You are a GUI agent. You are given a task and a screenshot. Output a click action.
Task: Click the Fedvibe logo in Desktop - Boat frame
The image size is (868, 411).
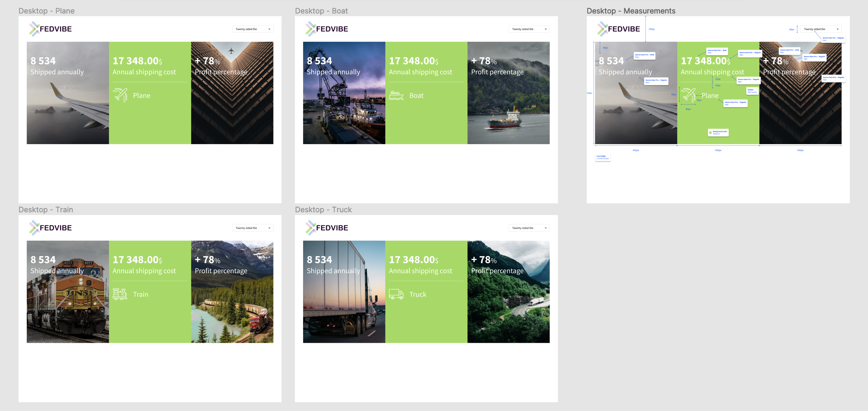327,29
